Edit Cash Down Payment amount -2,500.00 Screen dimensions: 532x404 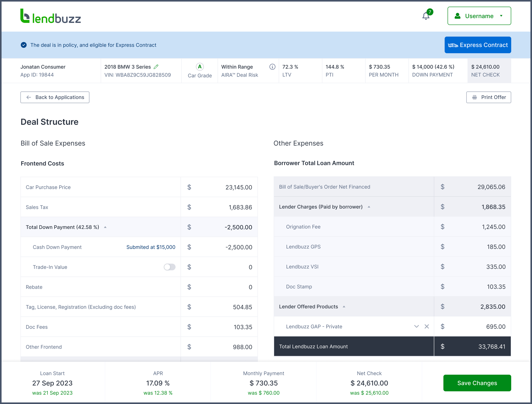219,247
